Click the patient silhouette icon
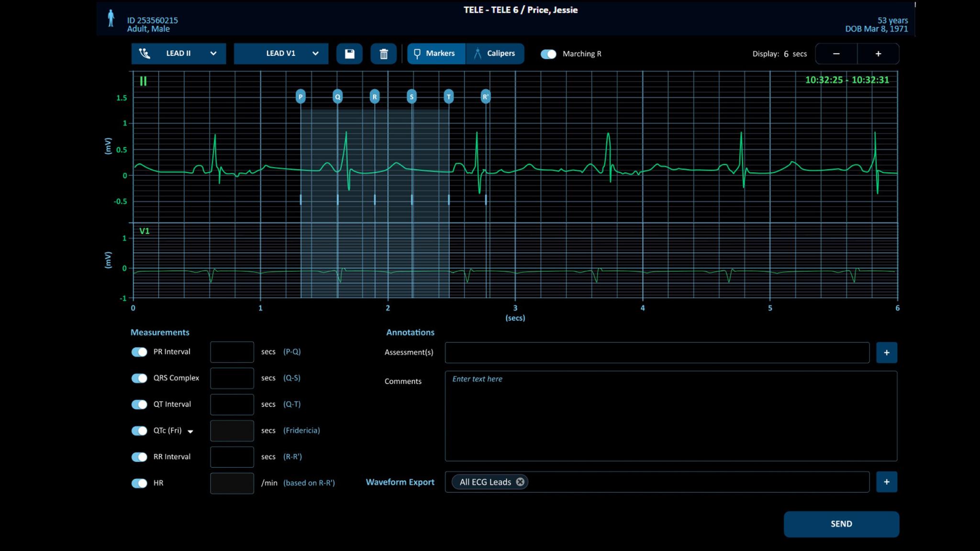This screenshot has height=551, width=980. 111,19
